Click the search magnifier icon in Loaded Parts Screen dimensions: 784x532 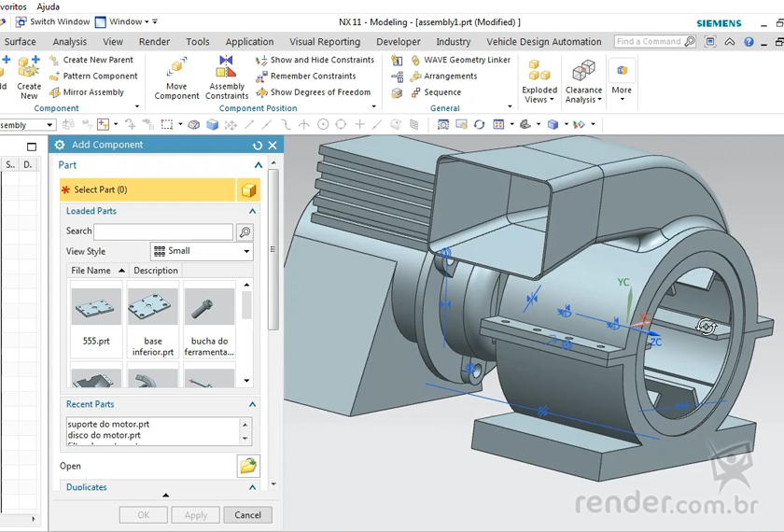coord(245,231)
